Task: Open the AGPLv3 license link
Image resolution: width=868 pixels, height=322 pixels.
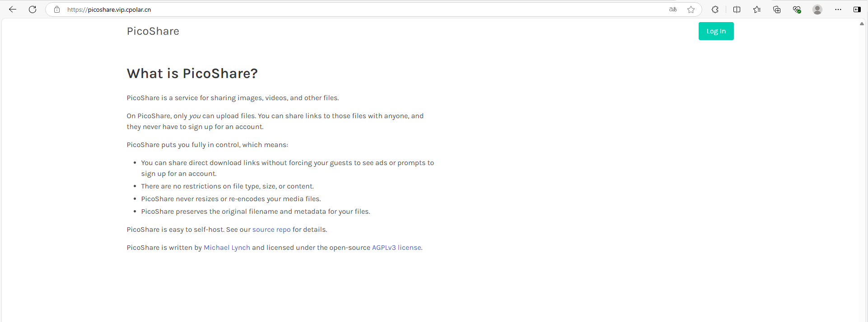Action: tap(397, 248)
